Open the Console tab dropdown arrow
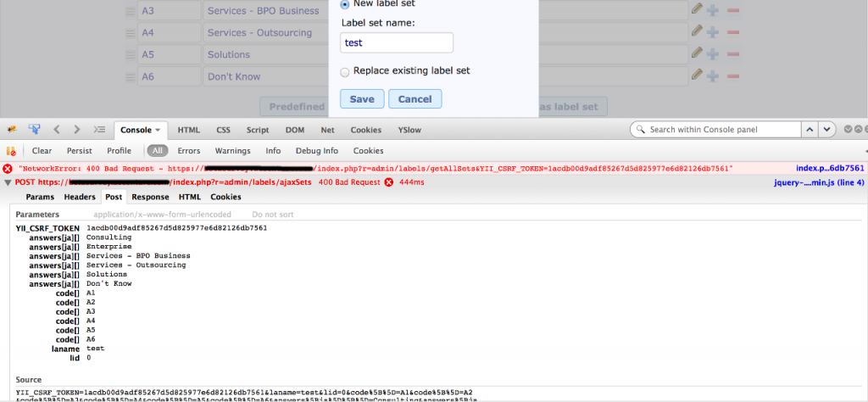The height and width of the screenshot is (402, 868). tap(158, 131)
